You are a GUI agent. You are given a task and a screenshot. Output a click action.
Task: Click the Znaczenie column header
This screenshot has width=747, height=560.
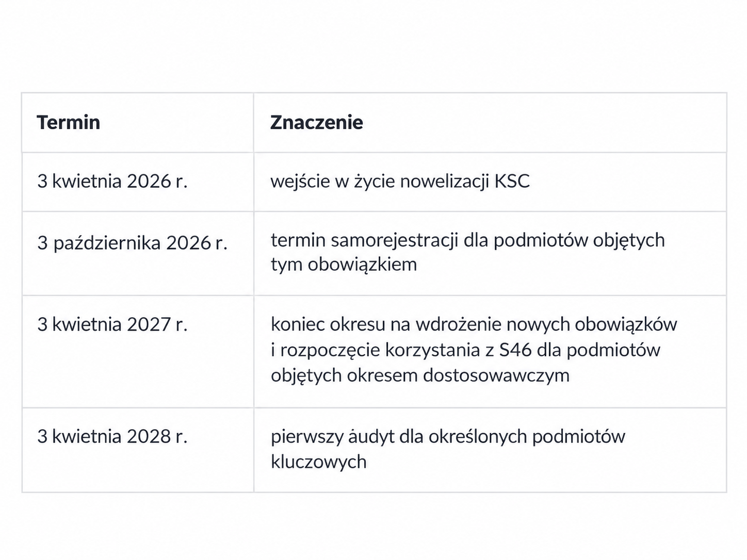pos(317,123)
